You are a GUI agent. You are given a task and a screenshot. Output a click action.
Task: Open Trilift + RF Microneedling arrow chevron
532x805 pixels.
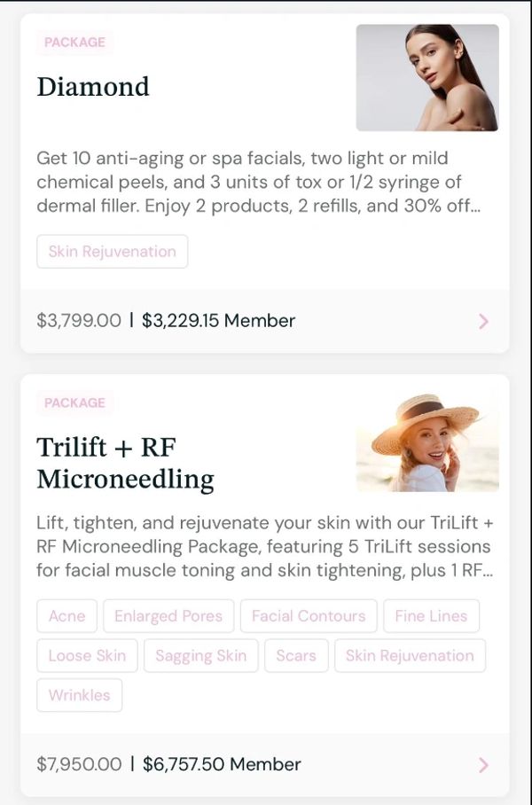[x=483, y=764]
